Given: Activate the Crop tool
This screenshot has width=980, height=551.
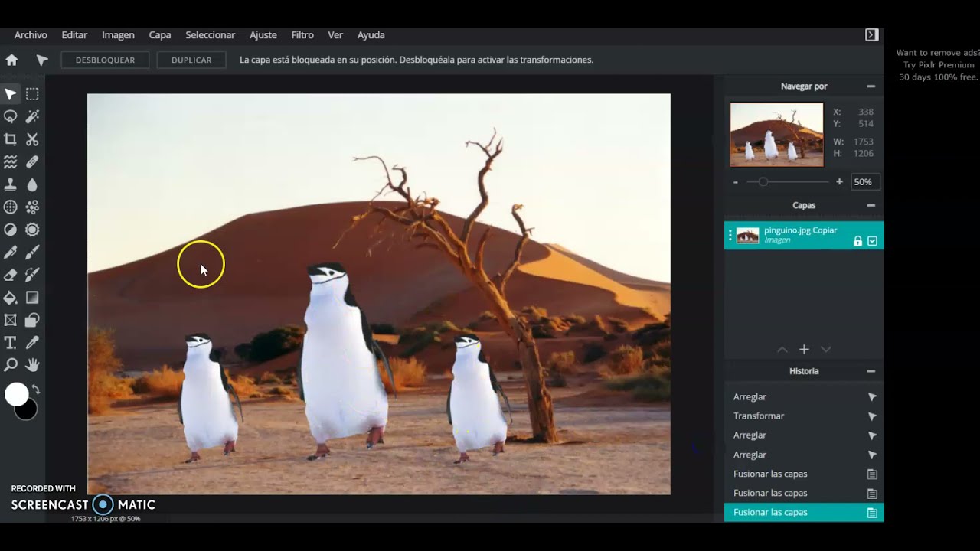Looking at the screenshot, I should pos(11,139).
